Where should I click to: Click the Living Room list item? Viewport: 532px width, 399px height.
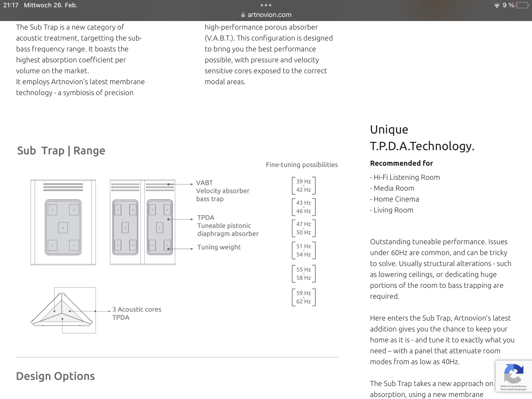click(391, 210)
